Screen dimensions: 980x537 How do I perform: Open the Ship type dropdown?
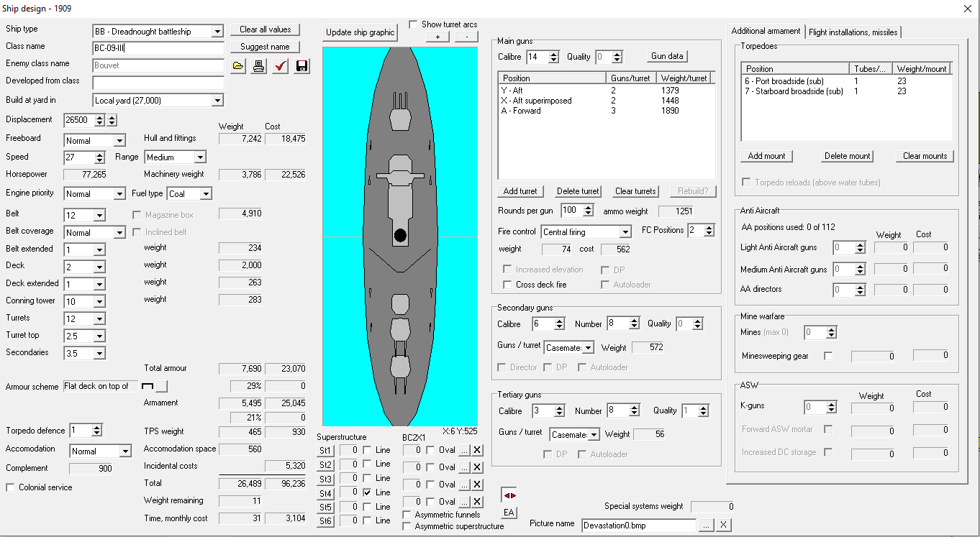(x=217, y=32)
